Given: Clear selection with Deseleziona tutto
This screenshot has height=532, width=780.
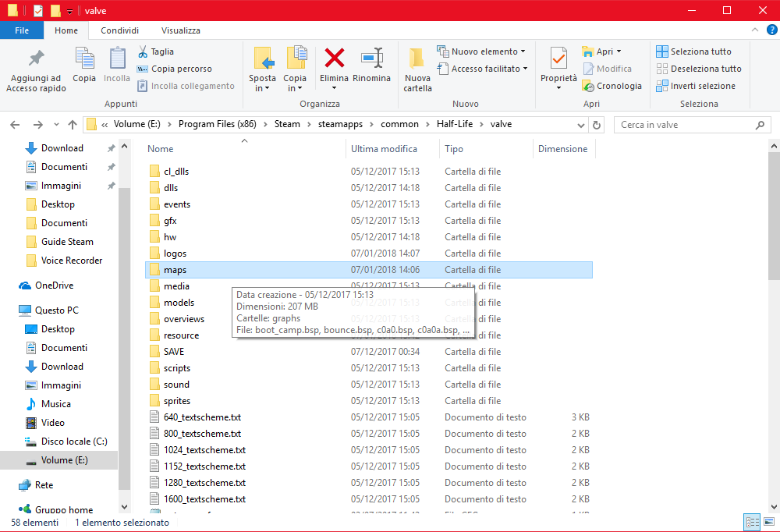Looking at the screenshot, I should pos(699,69).
